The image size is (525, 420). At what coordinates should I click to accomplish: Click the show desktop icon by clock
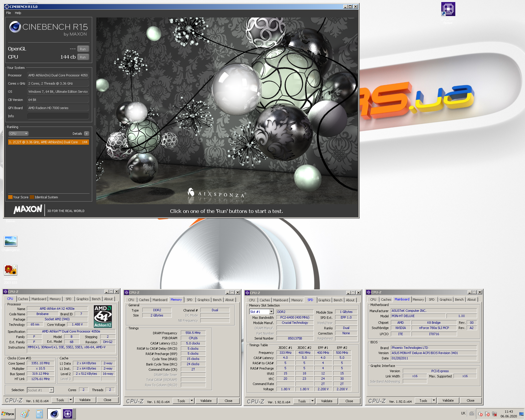pyautogui.click(x=521, y=414)
